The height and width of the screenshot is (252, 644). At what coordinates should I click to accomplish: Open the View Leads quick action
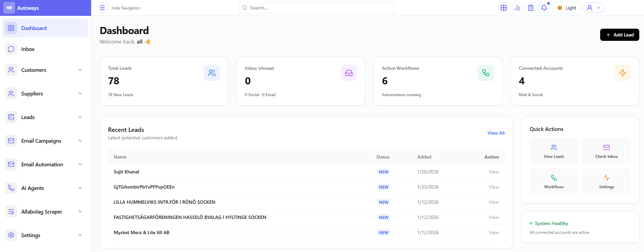tap(554, 151)
